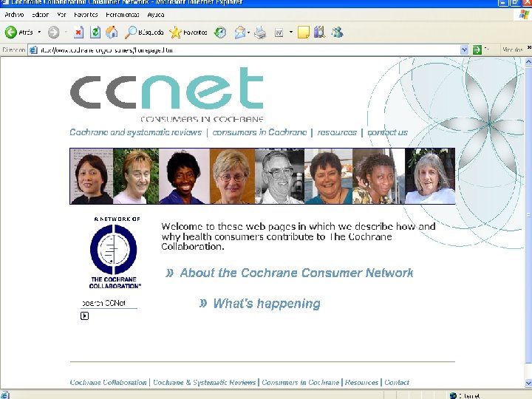The image size is (532, 399).
Task: Click the search submit arrow button
Action: click(x=84, y=316)
